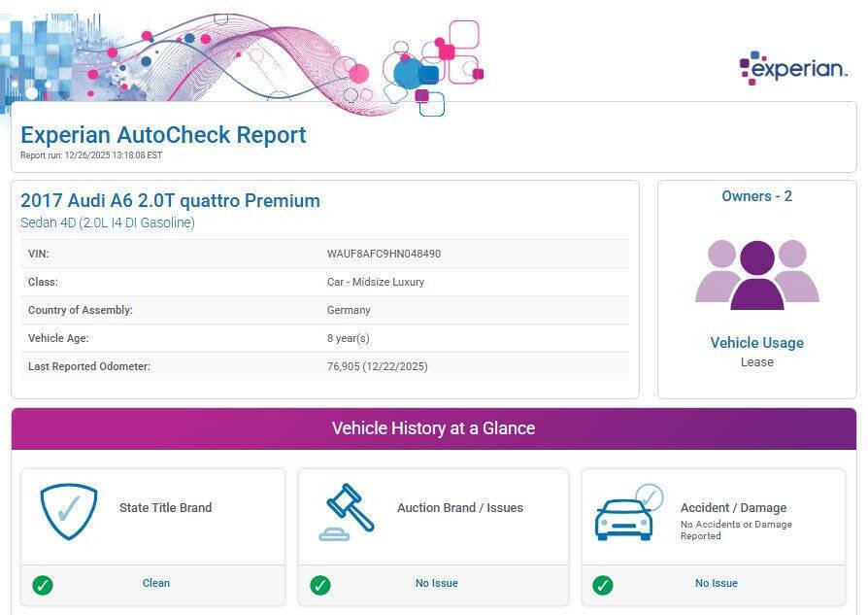Click the Vehicle Usage label
Image resolution: width=868 pixels, height=615 pixels.
coord(756,343)
